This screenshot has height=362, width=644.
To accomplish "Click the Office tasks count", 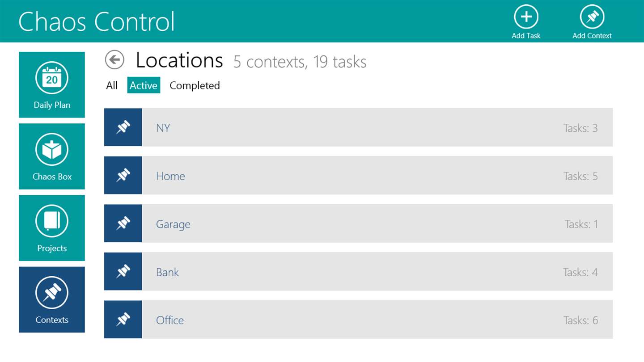I will pos(580,320).
